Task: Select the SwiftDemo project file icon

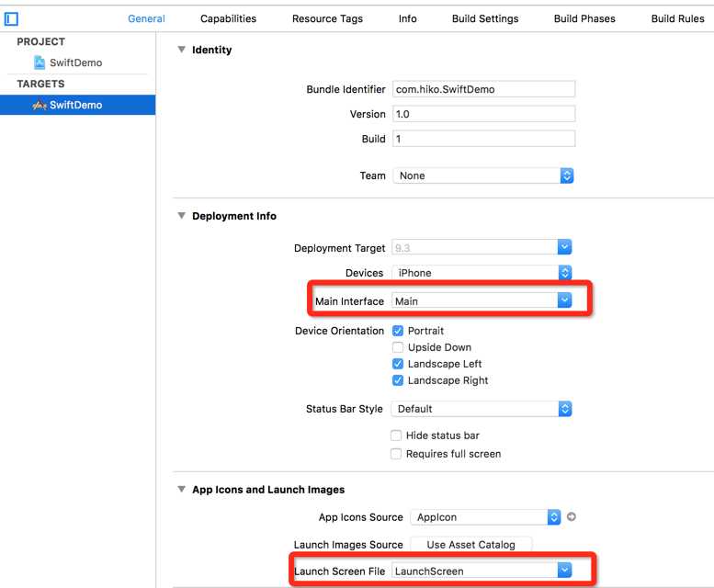Action: (x=40, y=62)
